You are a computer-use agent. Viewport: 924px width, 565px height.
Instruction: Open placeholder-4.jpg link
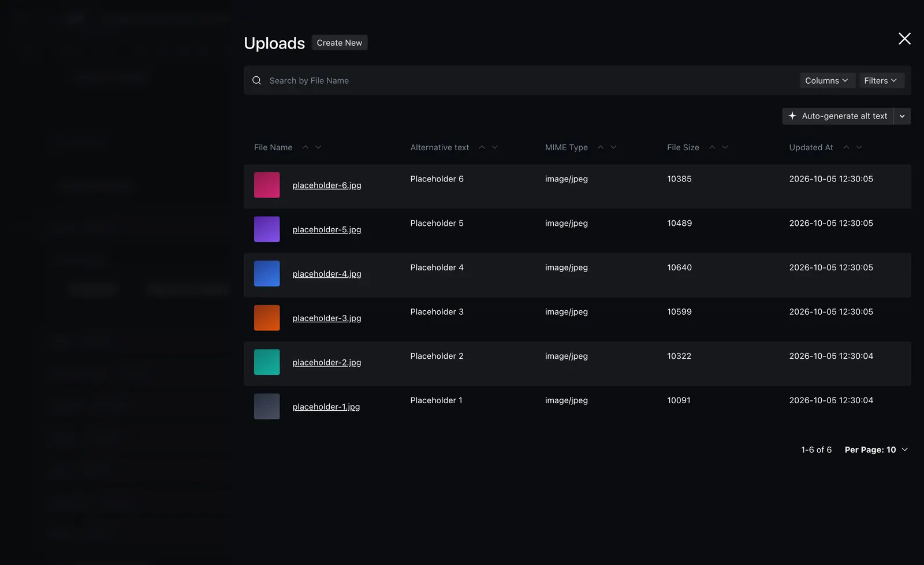(327, 274)
